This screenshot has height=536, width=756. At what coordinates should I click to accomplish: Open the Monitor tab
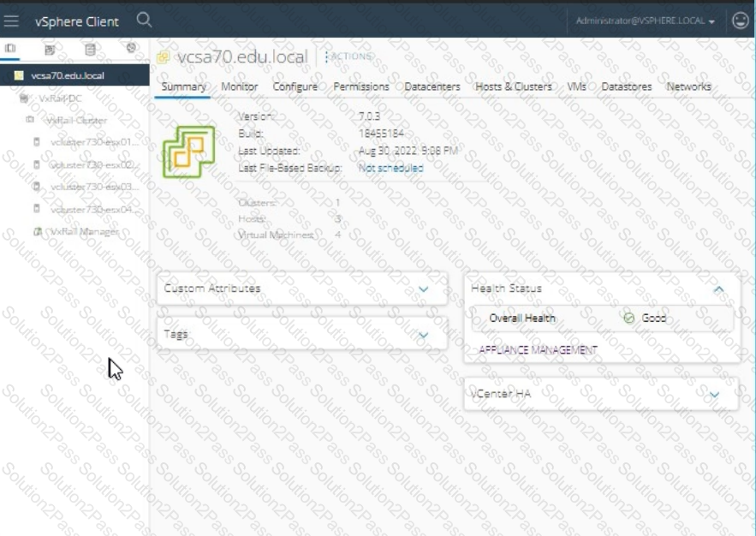(x=239, y=86)
